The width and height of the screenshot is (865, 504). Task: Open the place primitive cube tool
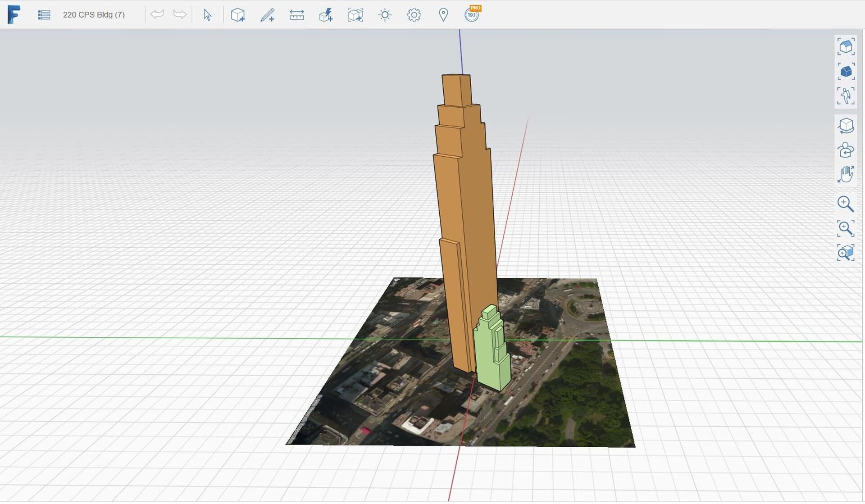[238, 15]
